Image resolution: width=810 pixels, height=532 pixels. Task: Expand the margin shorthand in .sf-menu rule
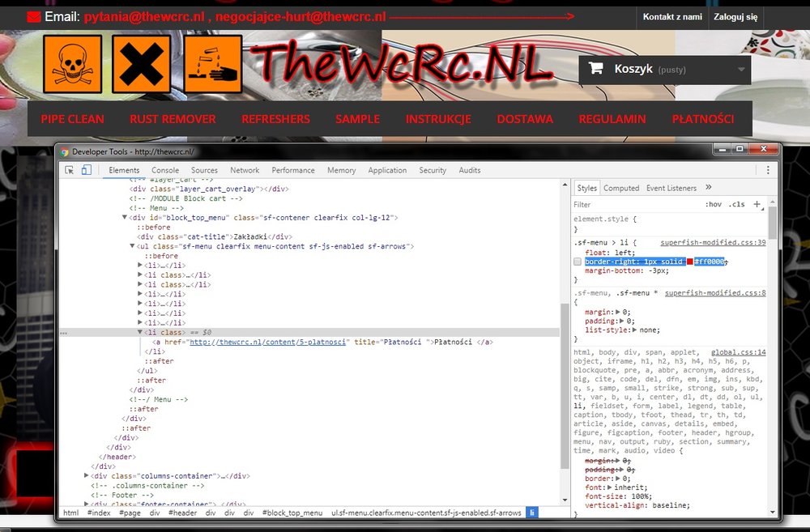[x=618, y=312]
